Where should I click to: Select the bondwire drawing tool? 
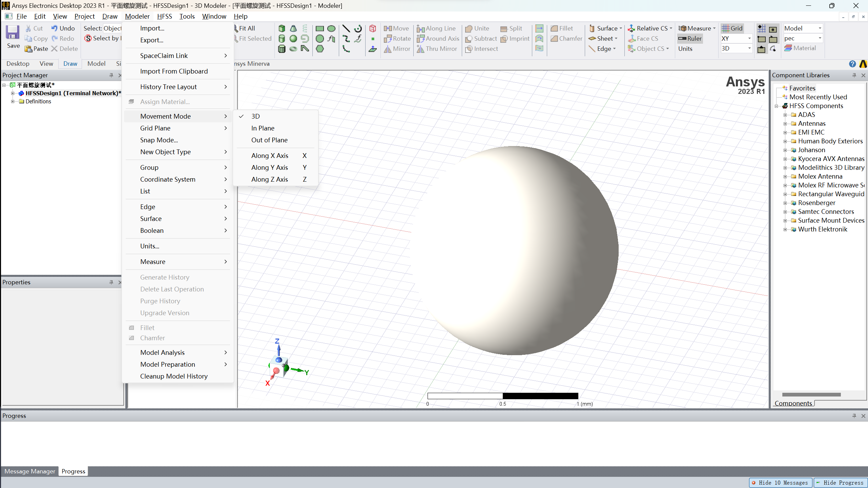pyautogui.click(x=305, y=49)
